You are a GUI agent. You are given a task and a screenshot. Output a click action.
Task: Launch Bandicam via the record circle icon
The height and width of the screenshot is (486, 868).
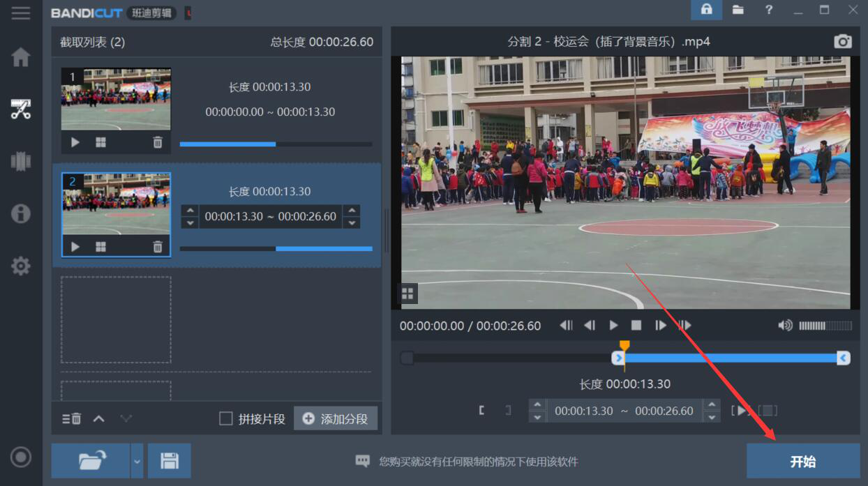pyautogui.click(x=21, y=457)
